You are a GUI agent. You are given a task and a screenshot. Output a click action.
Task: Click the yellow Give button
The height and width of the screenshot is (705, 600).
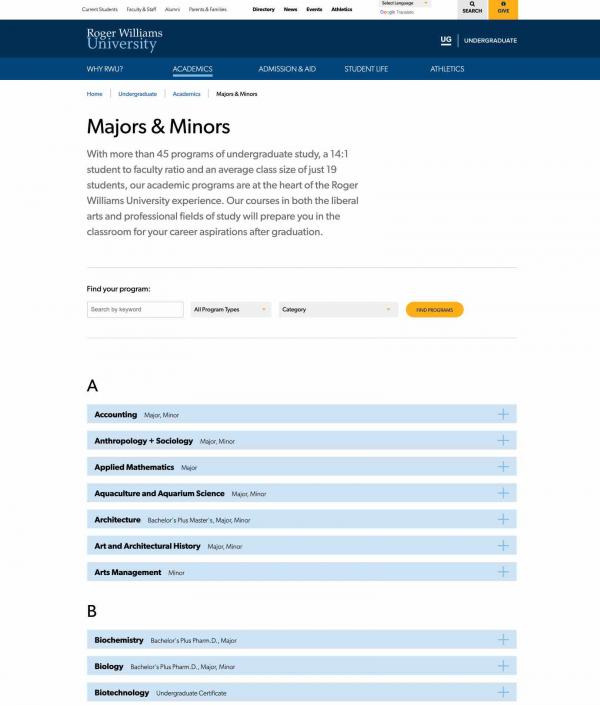pyautogui.click(x=503, y=9)
